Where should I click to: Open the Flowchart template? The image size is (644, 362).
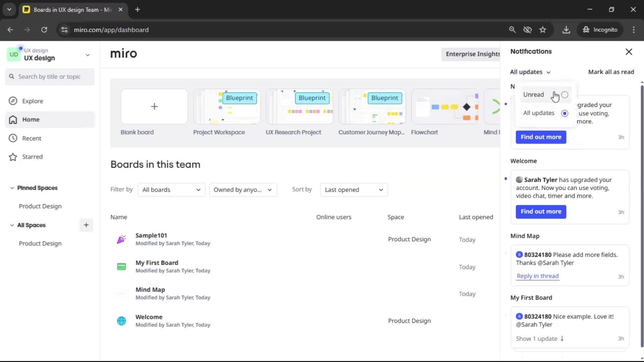(445, 107)
